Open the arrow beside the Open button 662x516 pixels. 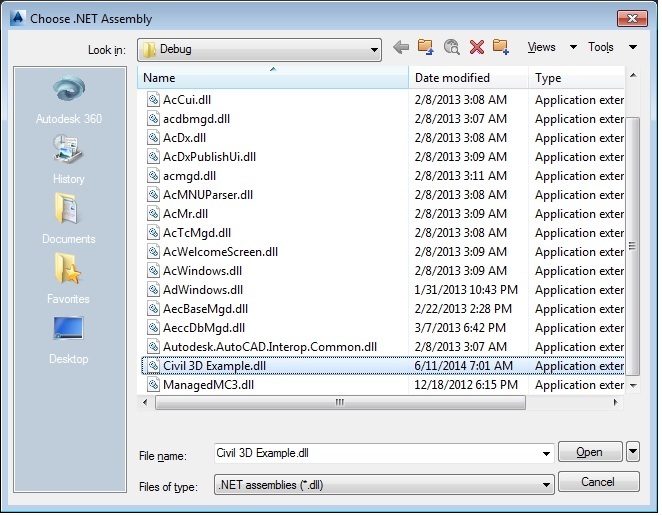633,452
